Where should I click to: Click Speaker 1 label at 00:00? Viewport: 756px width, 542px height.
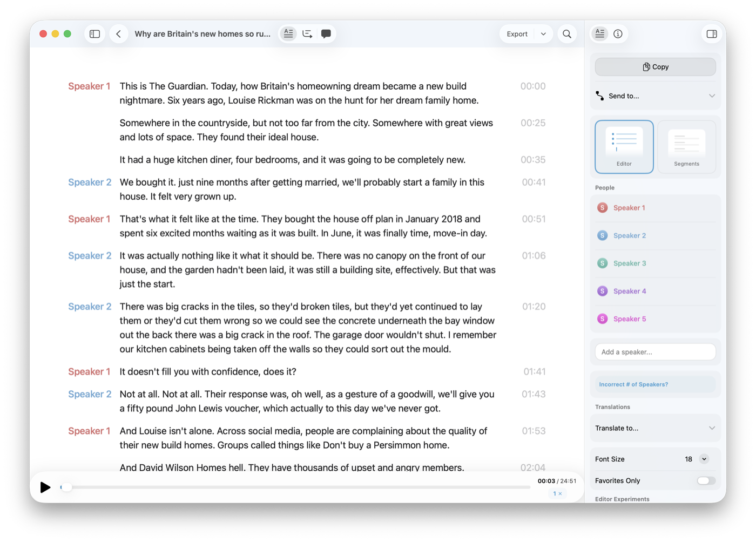(x=89, y=86)
